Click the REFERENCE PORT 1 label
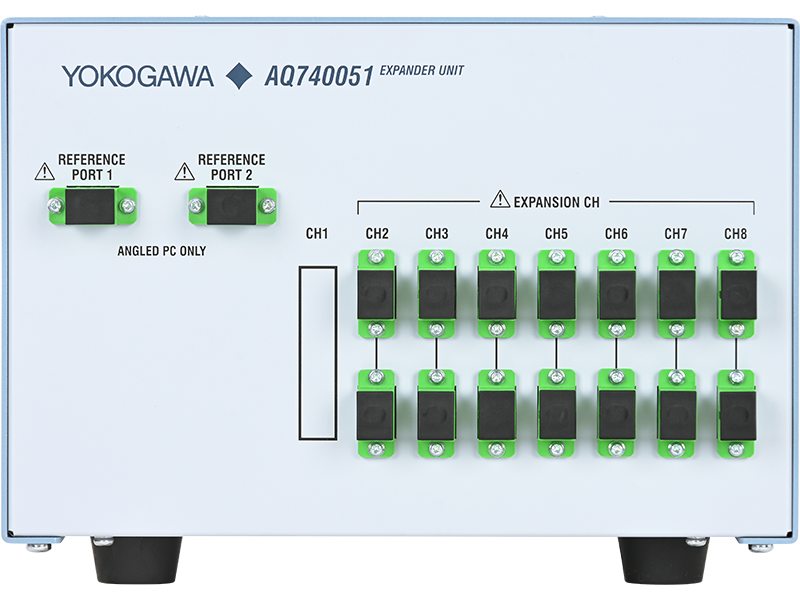The height and width of the screenshot is (600, 800). click(x=92, y=167)
